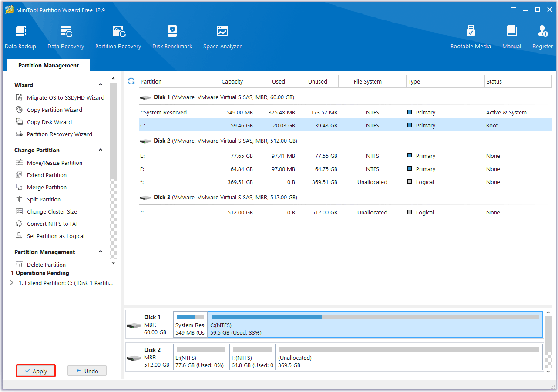The height and width of the screenshot is (392, 558).
Task: Select 512.00 GB unallocated row
Action: [345, 212]
